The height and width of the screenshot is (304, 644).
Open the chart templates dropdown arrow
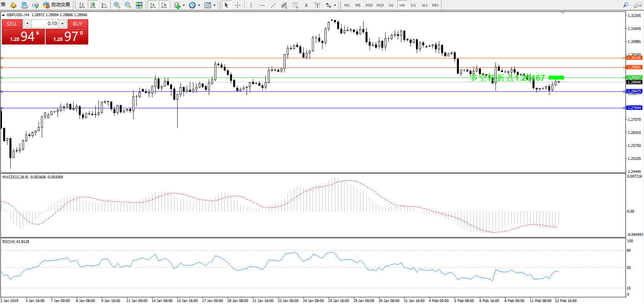214,6
